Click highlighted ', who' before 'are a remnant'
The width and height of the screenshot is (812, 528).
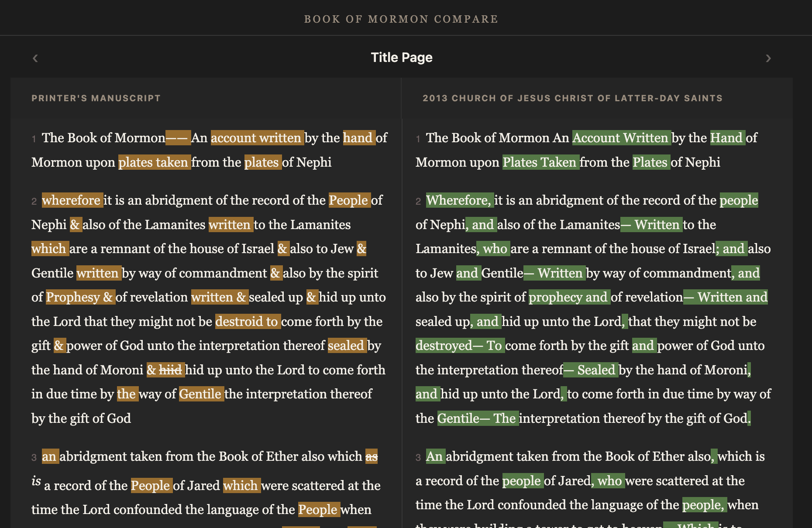(x=493, y=249)
